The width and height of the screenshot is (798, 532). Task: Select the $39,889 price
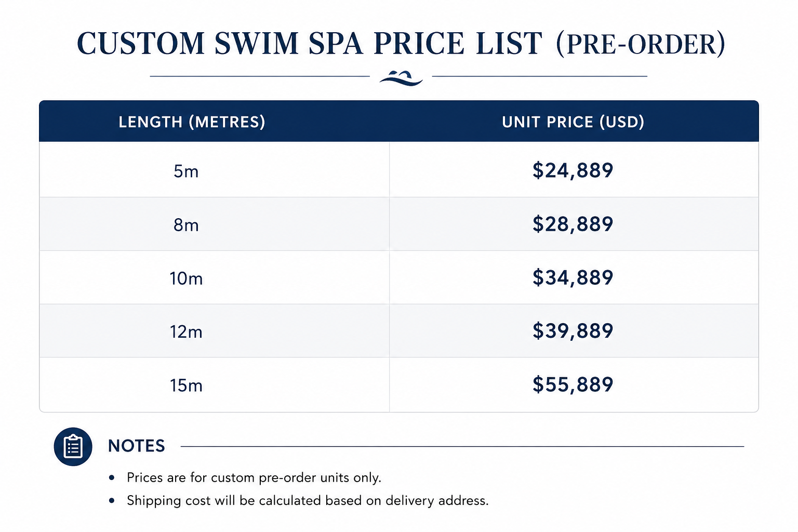coord(573,330)
